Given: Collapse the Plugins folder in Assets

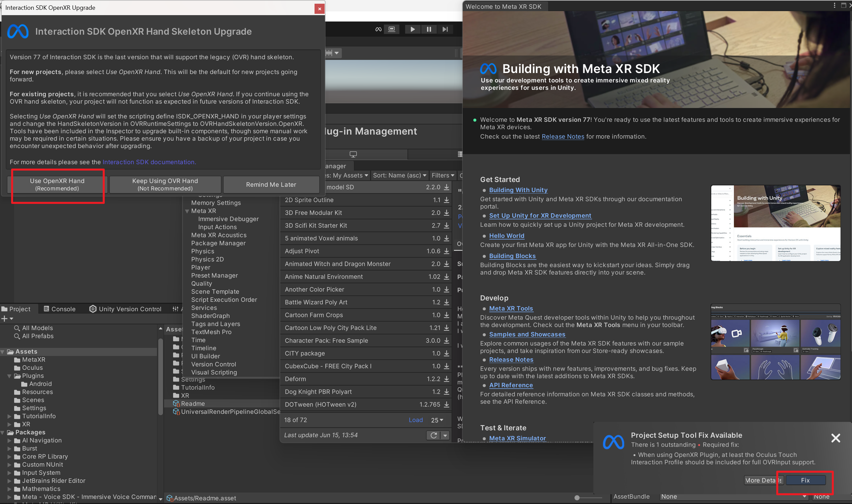Looking at the screenshot, I should pos(9,376).
